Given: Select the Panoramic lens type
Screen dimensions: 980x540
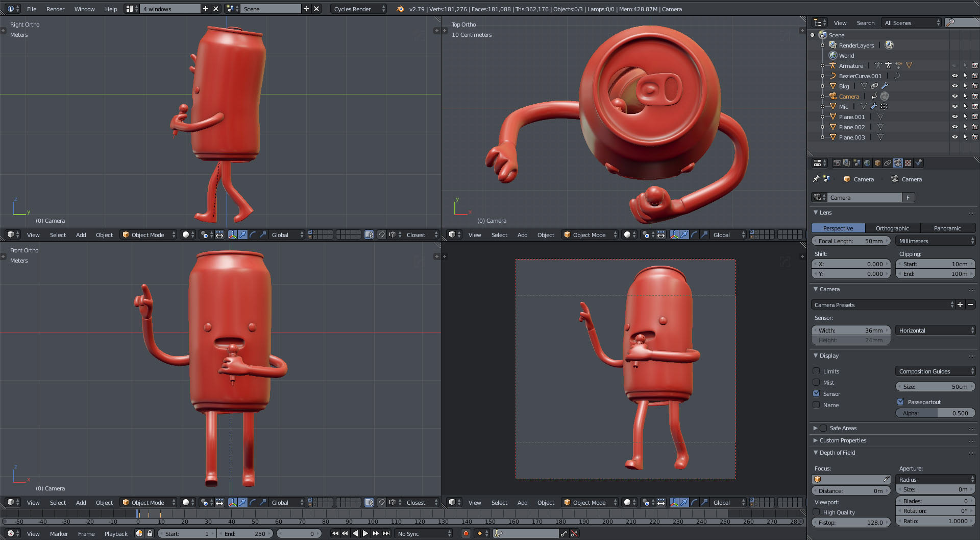Looking at the screenshot, I should pos(947,228).
